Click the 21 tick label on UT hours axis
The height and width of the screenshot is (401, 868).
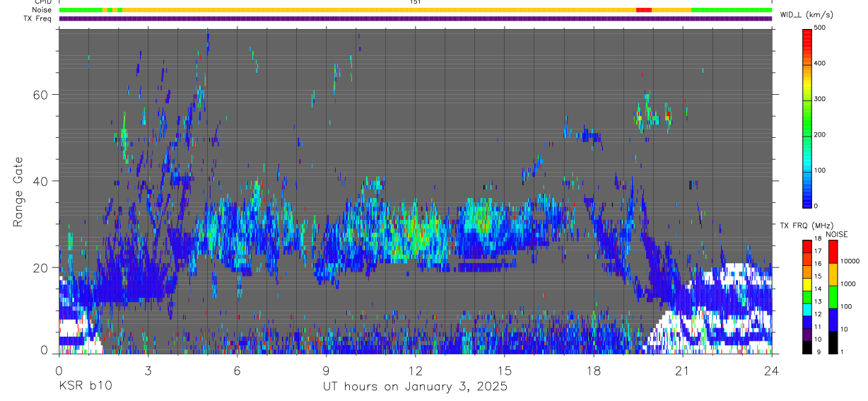(683, 370)
